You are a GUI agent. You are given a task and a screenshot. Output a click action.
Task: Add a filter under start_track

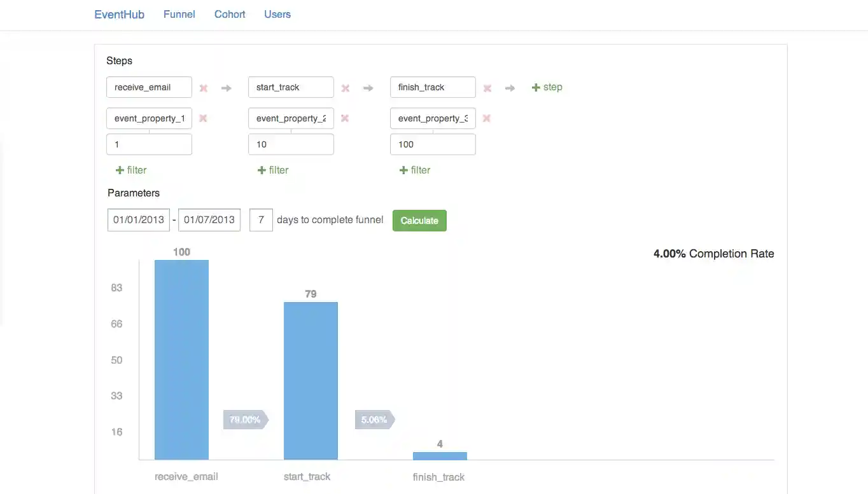273,170
